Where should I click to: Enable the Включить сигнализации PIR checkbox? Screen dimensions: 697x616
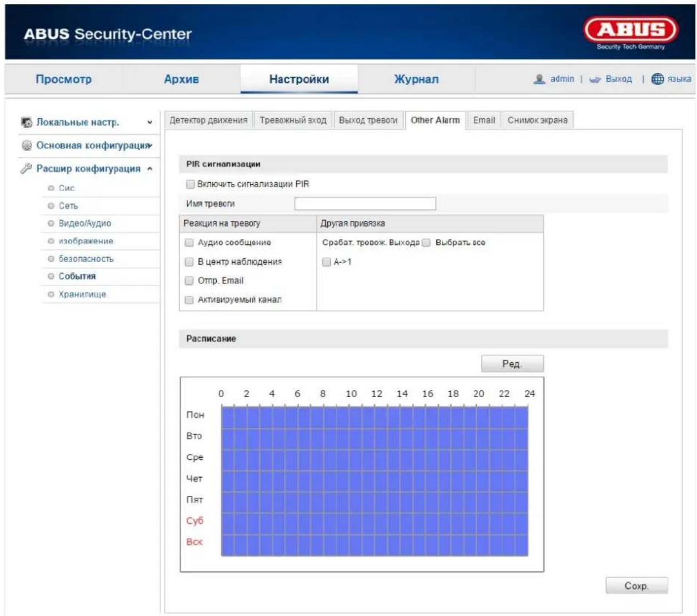pos(191,184)
